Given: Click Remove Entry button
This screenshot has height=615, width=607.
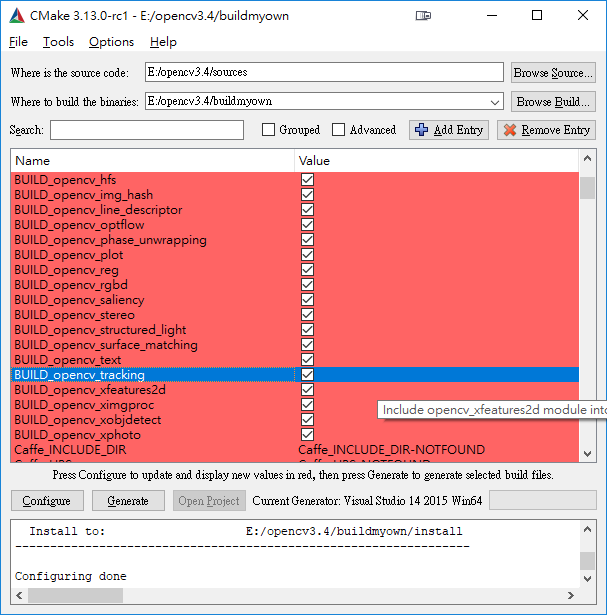Looking at the screenshot, I should pos(547,130).
